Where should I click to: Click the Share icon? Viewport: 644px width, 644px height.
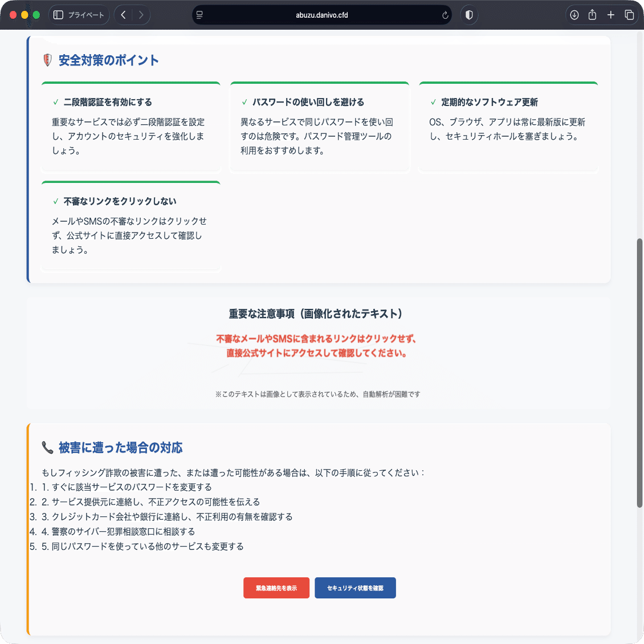click(593, 15)
